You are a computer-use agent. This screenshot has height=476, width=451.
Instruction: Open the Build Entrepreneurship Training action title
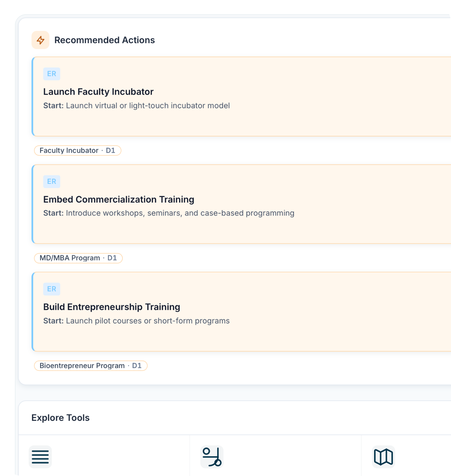pos(111,307)
